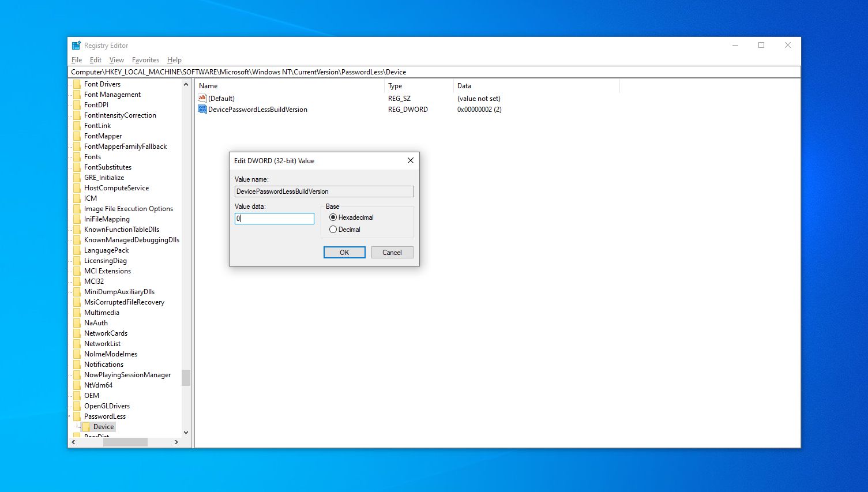Close the Edit DWORD dialog with X

point(411,160)
